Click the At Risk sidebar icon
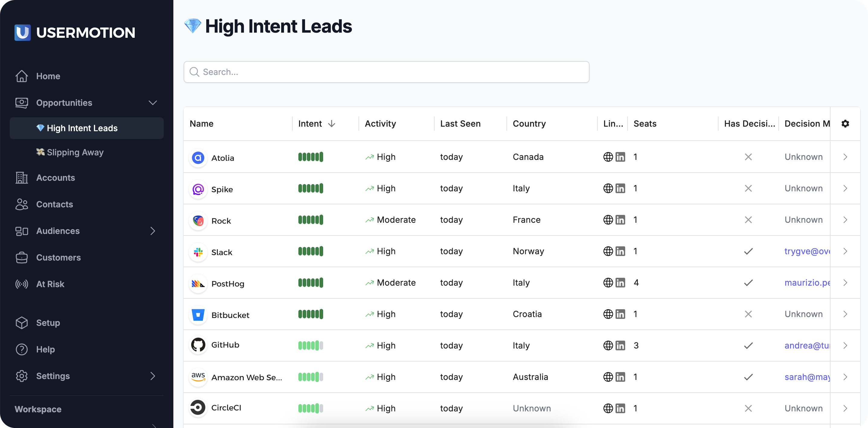Viewport: 868px width, 428px height. (x=21, y=284)
